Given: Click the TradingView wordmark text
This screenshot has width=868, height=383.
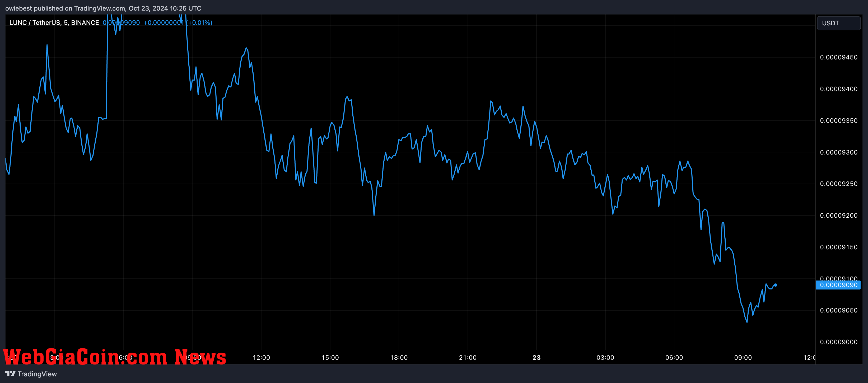Looking at the screenshot, I should point(37,374).
